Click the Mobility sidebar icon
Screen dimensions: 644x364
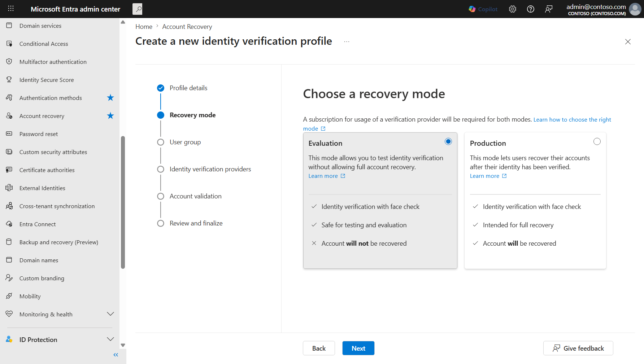(9, 296)
